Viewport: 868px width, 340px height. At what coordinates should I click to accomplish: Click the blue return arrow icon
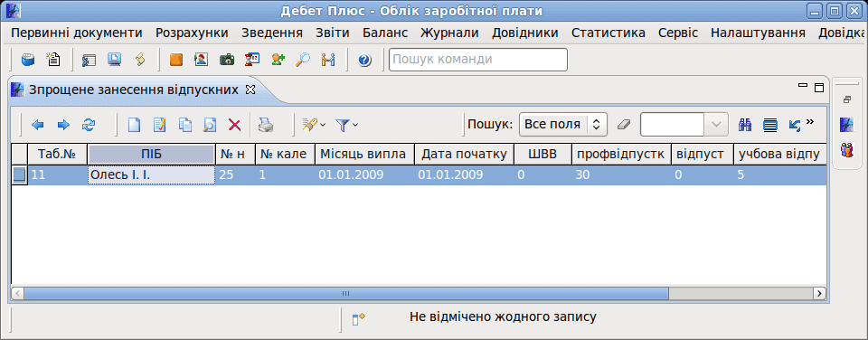click(x=795, y=125)
